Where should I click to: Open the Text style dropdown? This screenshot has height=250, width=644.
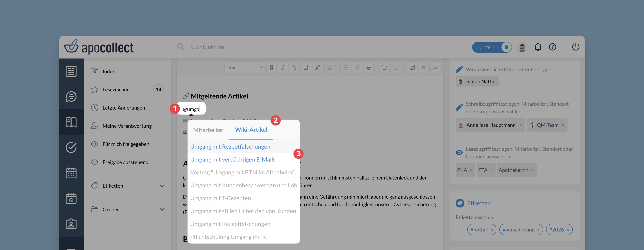click(x=245, y=67)
